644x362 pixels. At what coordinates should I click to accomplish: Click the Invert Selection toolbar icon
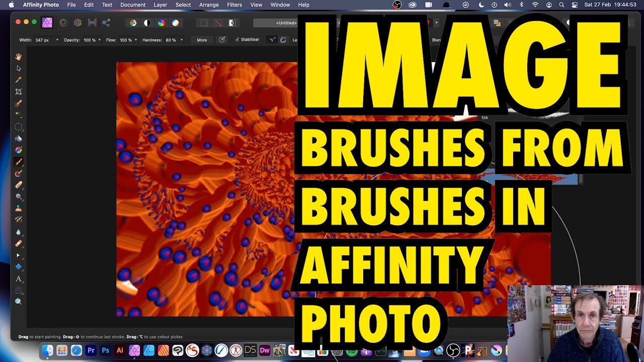pyautogui.click(x=232, y=23)
